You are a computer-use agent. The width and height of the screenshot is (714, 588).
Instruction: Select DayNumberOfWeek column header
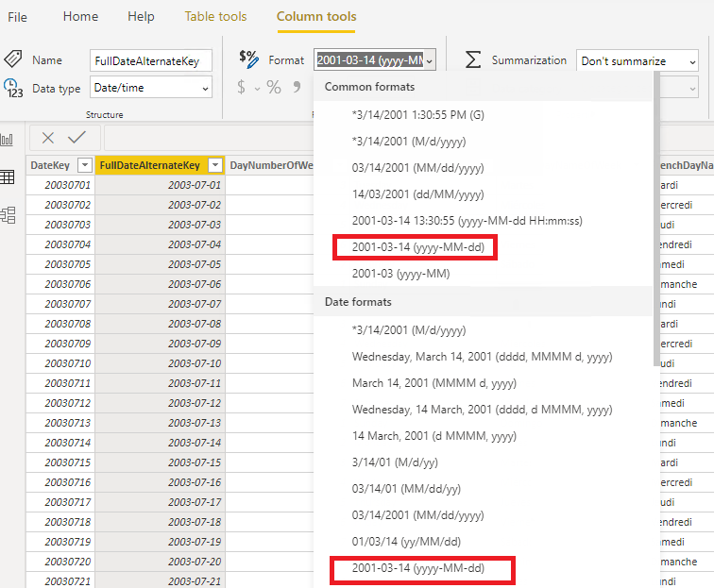coord(271,165)
